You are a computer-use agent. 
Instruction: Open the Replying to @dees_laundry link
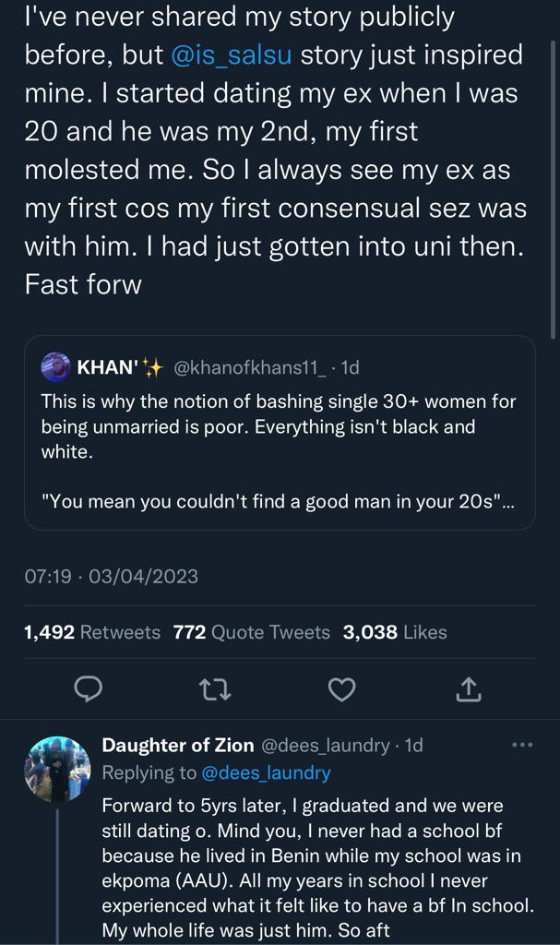(265, 772)
